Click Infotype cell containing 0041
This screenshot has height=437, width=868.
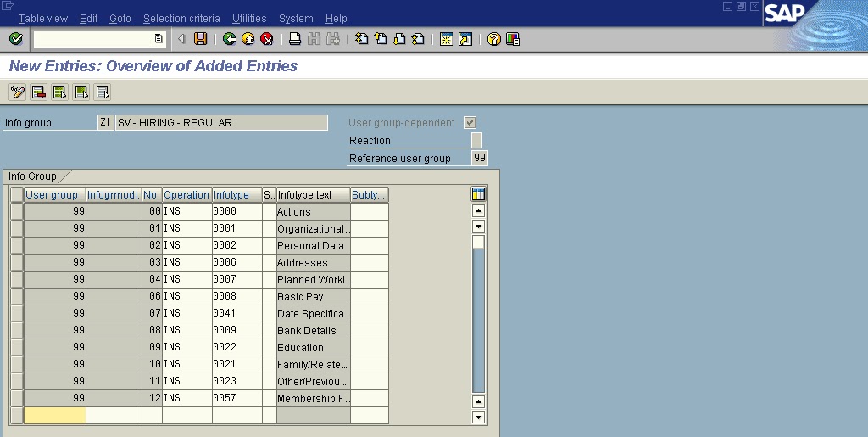point(237,313)
